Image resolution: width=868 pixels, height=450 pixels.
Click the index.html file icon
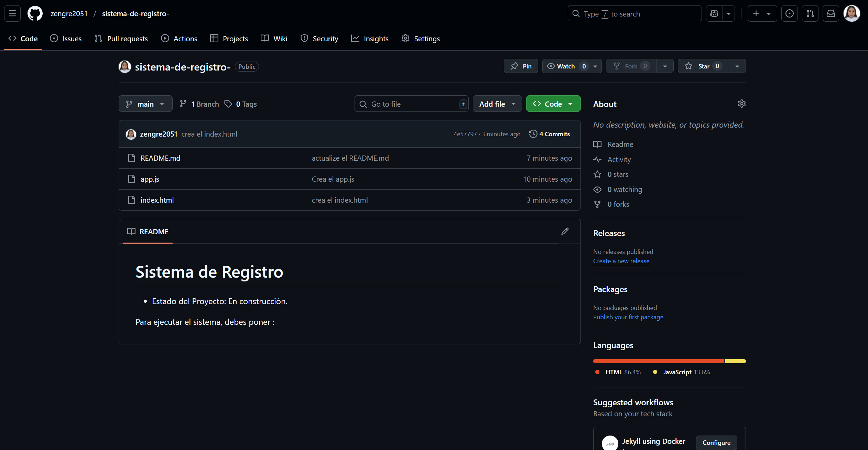pos(131,200)
